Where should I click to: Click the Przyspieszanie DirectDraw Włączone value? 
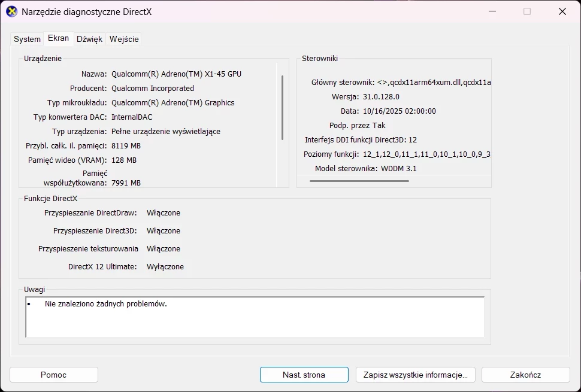click(163, 212)
